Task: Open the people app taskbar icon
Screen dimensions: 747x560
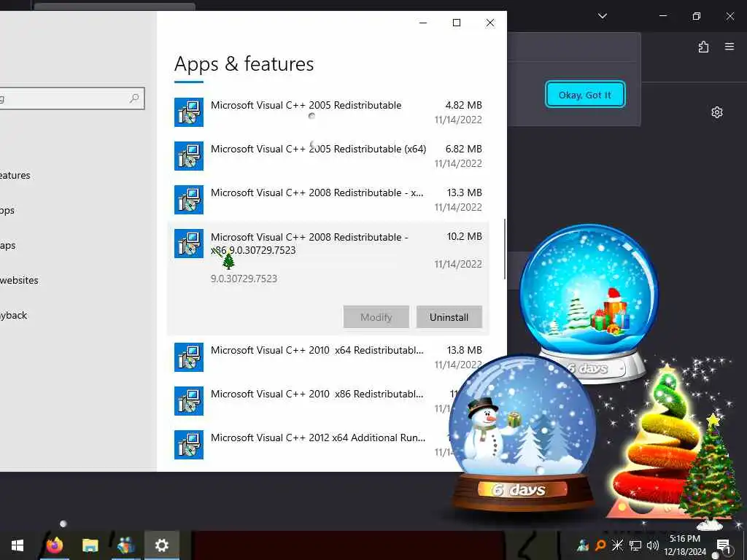Action: tap(125, 545)
